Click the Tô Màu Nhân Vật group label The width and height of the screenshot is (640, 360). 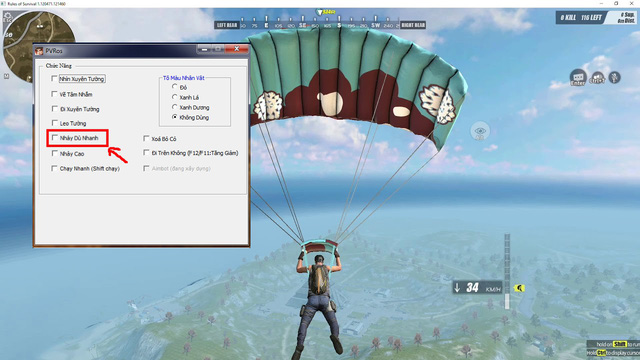pos(184,78)
